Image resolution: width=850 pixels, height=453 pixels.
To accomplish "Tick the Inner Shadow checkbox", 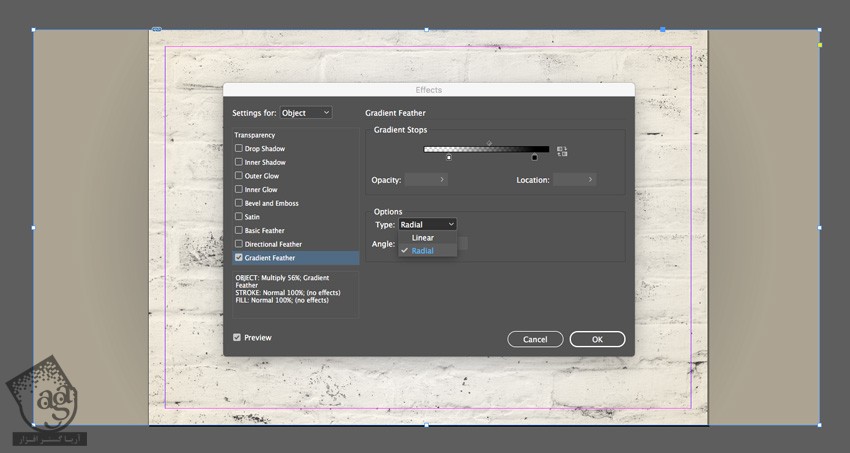I will (x=239, y=162).
